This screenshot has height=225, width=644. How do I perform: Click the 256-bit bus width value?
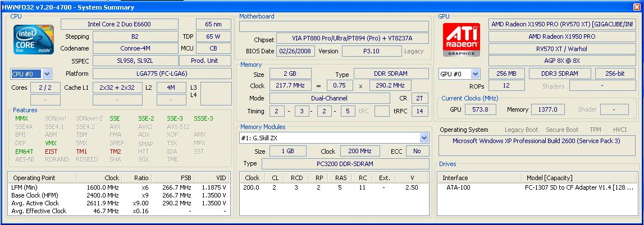(x=615, y=74)
